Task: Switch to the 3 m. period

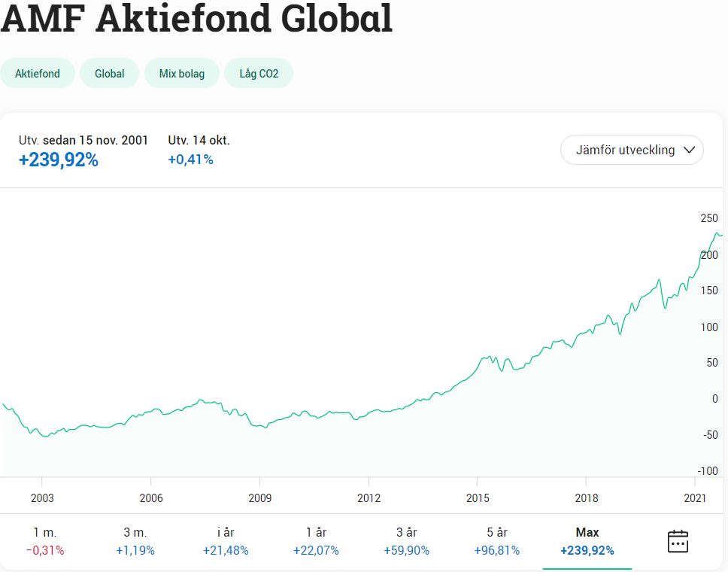Action: pos(135,541)
